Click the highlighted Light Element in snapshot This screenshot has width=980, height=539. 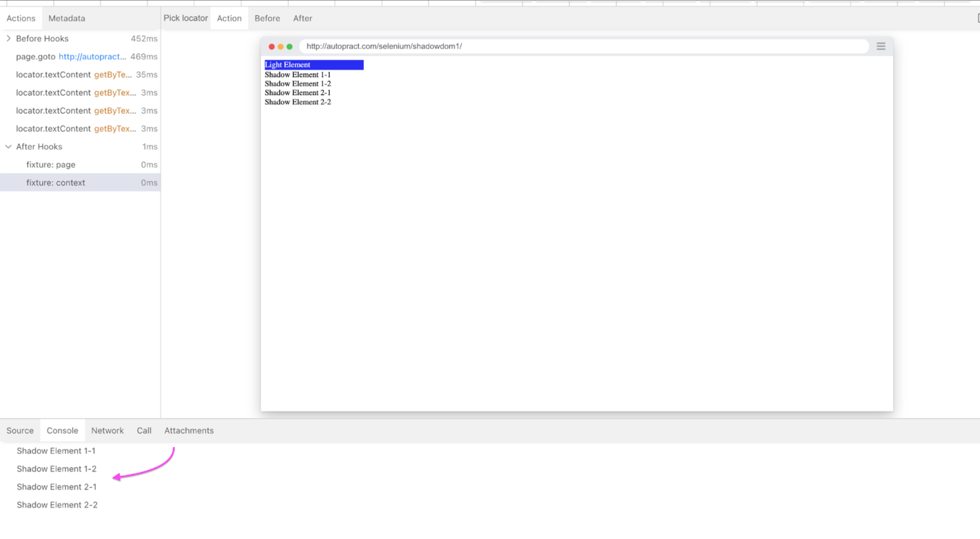tap(314, 65)
